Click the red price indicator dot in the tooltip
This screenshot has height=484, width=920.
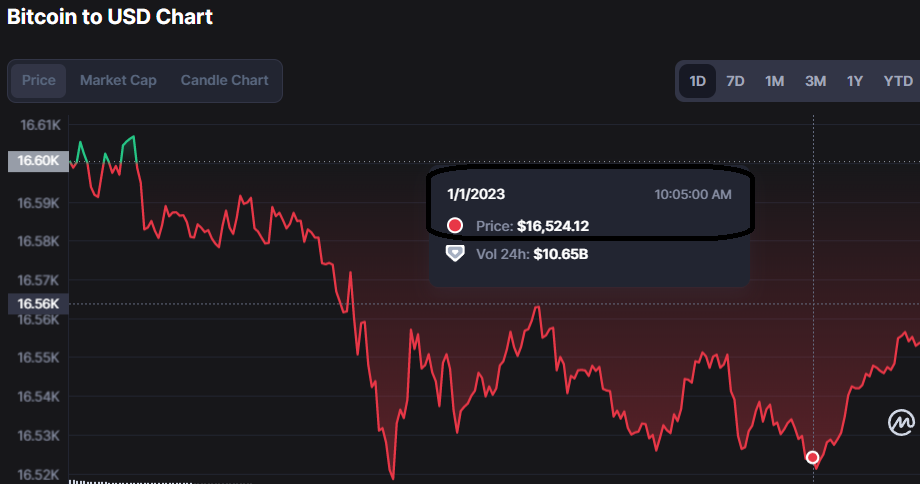click(455, 225)
